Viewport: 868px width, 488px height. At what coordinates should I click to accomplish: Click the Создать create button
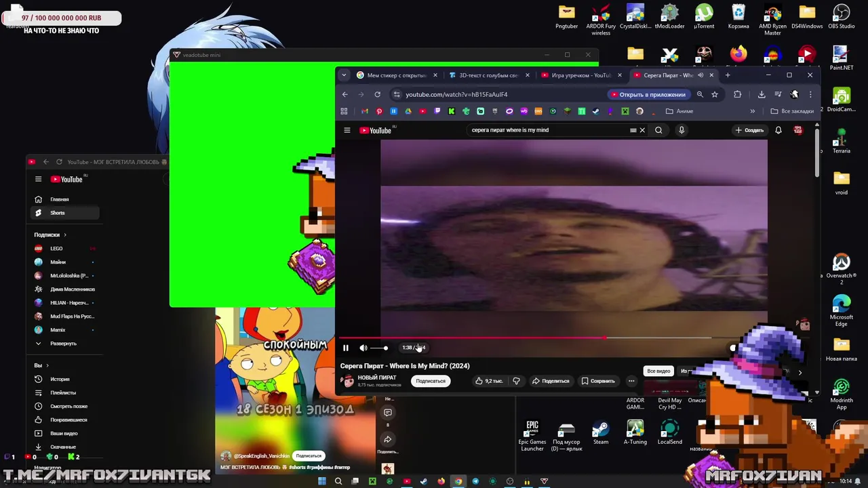[750, 130]
